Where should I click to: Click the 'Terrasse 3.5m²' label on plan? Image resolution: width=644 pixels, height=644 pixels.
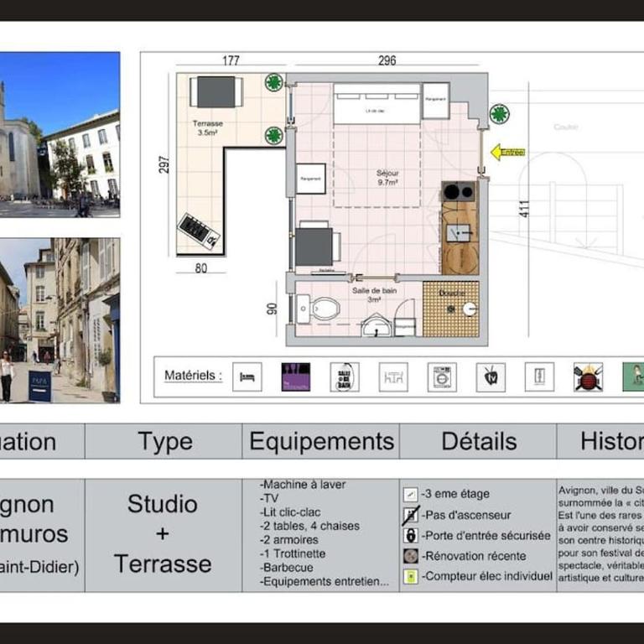pyautogui.click(x=208, y=127)
